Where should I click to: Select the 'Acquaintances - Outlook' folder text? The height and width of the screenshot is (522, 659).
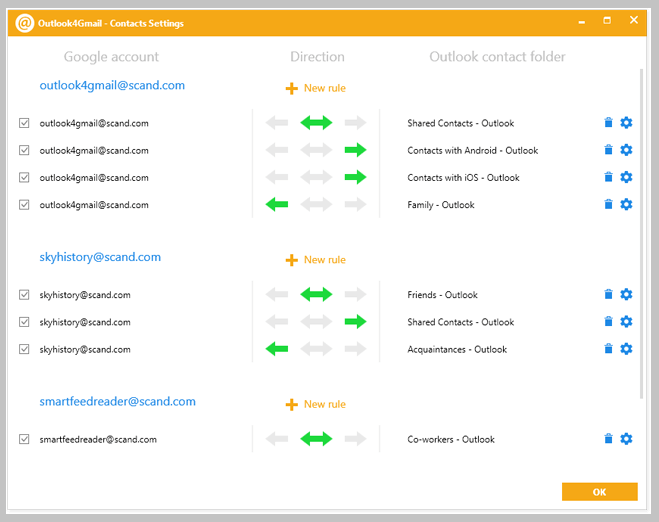[x=457, y=350]
